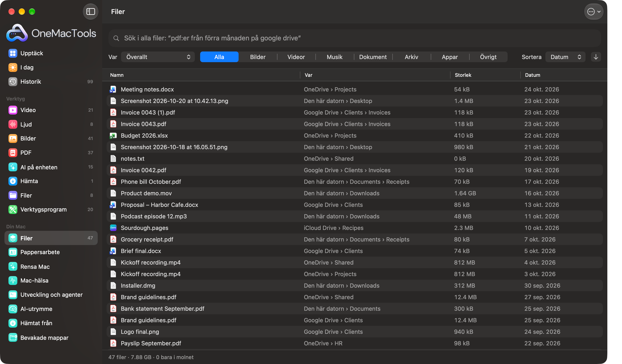Select notes.txt file row
Viewport: 622px width, 364px height.
pyautogui.click(x=355, y=158)
